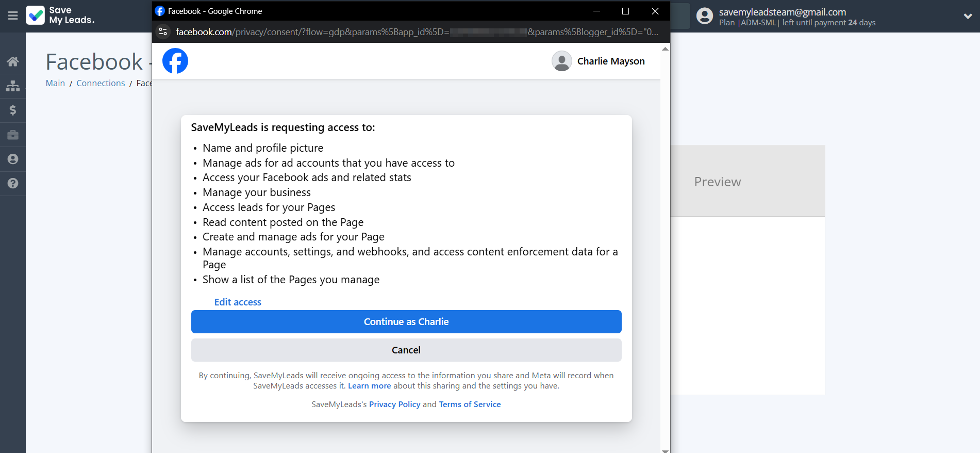Click the facebook.com URL in address bar
The width and height of the screenshot is (980, 453).
pyautogui.click(x=417, y=32)
